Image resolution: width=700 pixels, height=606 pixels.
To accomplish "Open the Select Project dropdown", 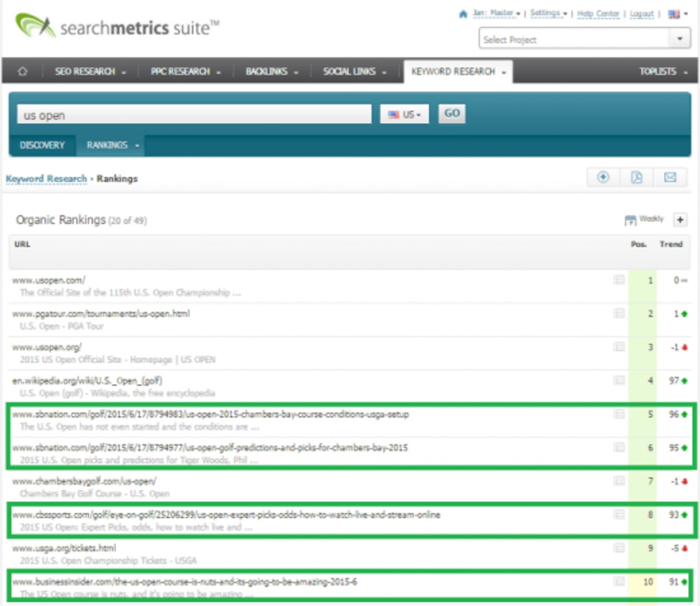I will [x=585, y=39].
